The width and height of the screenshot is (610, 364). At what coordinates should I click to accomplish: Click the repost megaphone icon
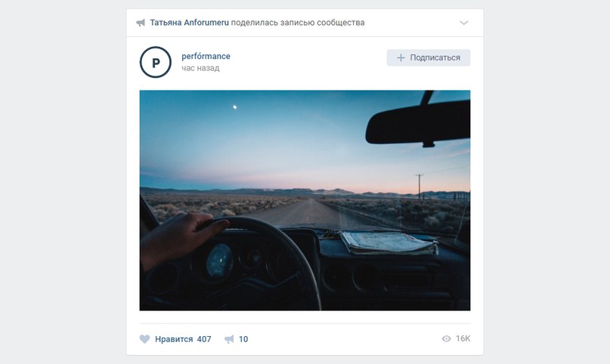point(229,339)
